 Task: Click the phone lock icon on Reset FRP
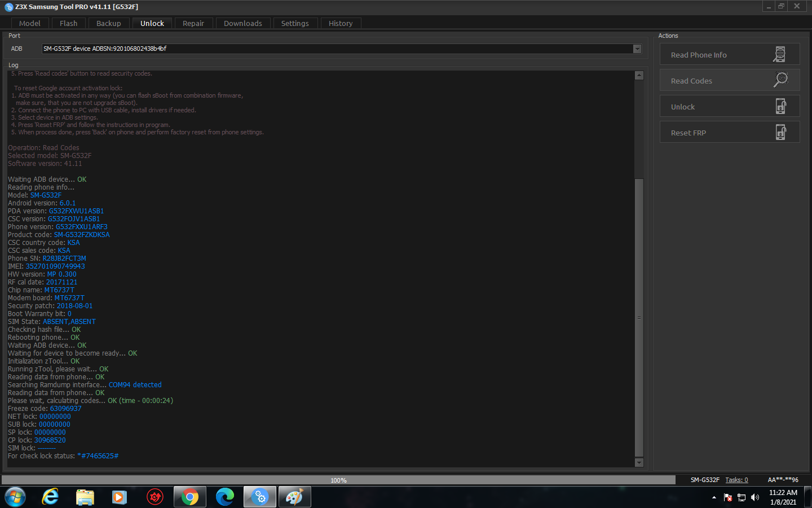pyautogui.click(x=780, y=132)
